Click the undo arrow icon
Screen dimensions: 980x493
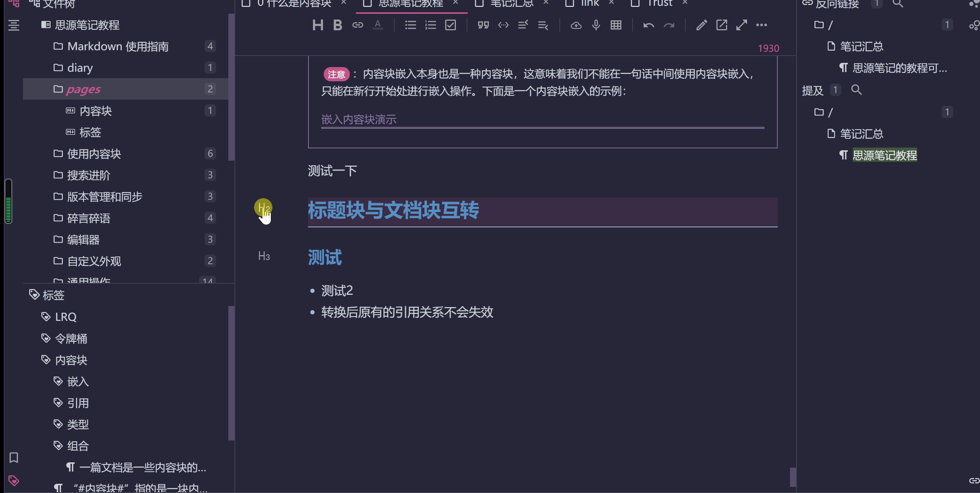649,25
